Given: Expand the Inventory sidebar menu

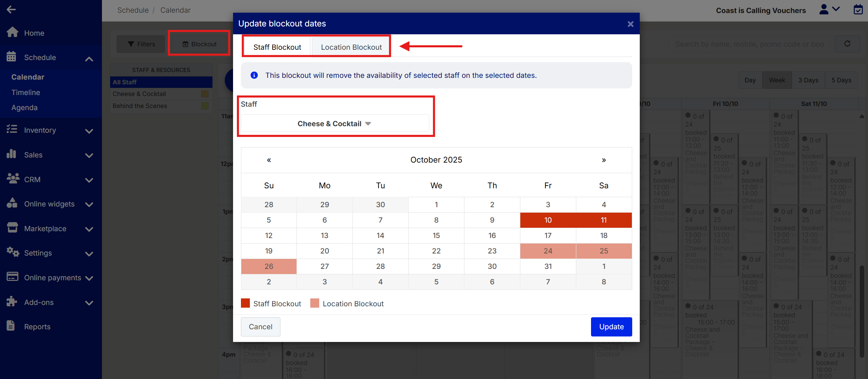Looking at the screenshot, I should click(x=89, y=131).
